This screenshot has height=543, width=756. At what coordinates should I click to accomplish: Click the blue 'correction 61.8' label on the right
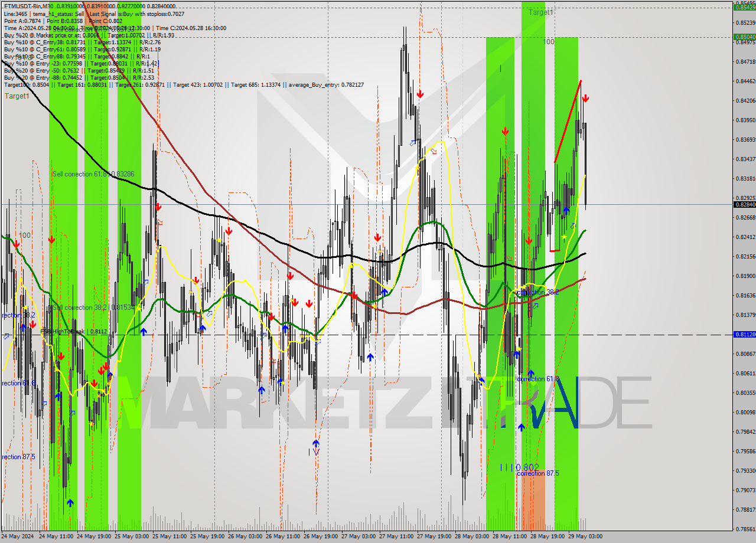[537, 379]
